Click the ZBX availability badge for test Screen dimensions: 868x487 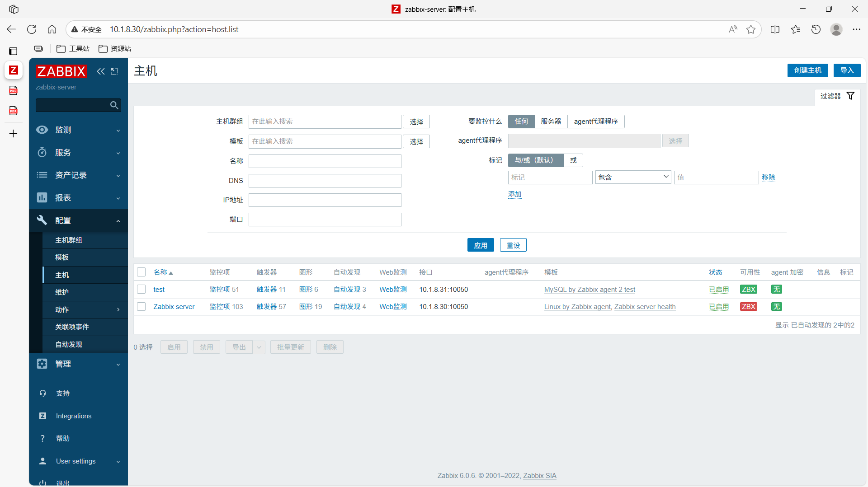coord(749,290)
